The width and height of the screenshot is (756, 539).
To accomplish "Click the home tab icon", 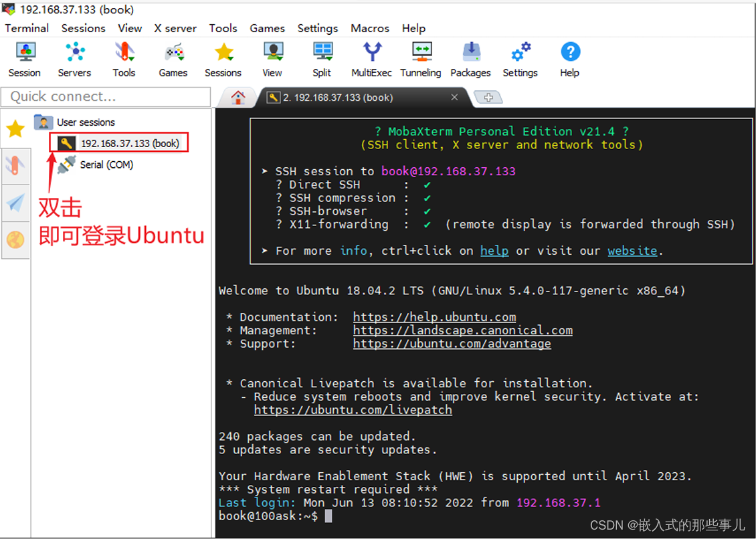I will click(x=238, y=98).
